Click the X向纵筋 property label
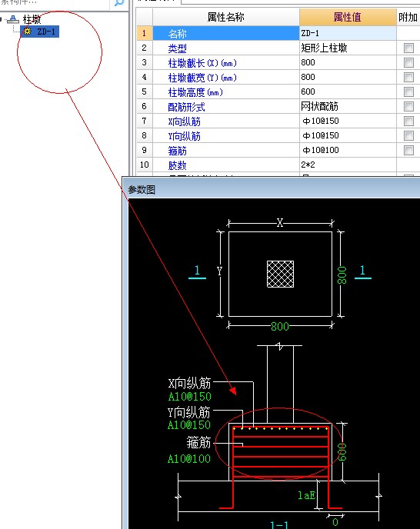 [x=185, y=121]
